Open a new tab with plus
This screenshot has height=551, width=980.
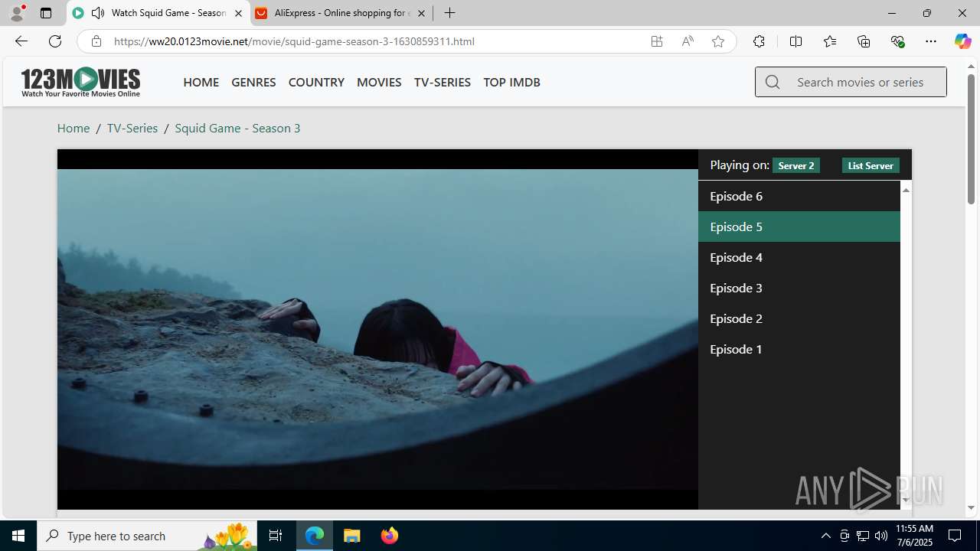(x=450, y=13)
